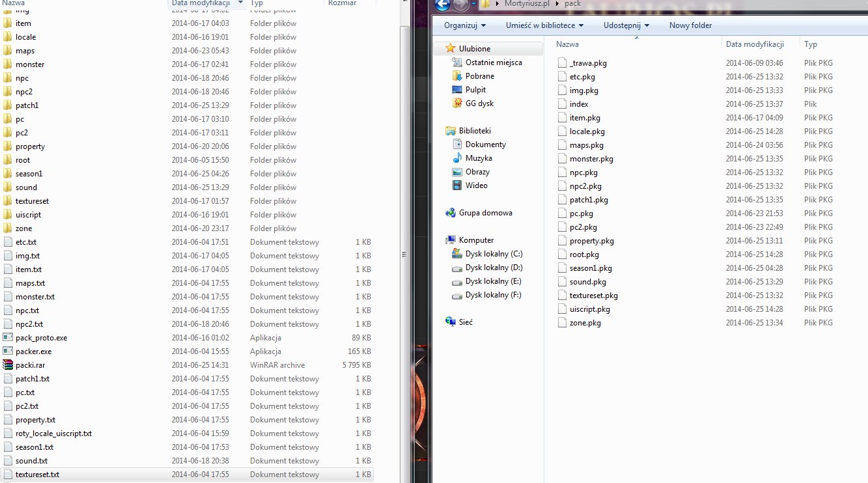Click the Explorer back navigation arrow

click(442, 5)
